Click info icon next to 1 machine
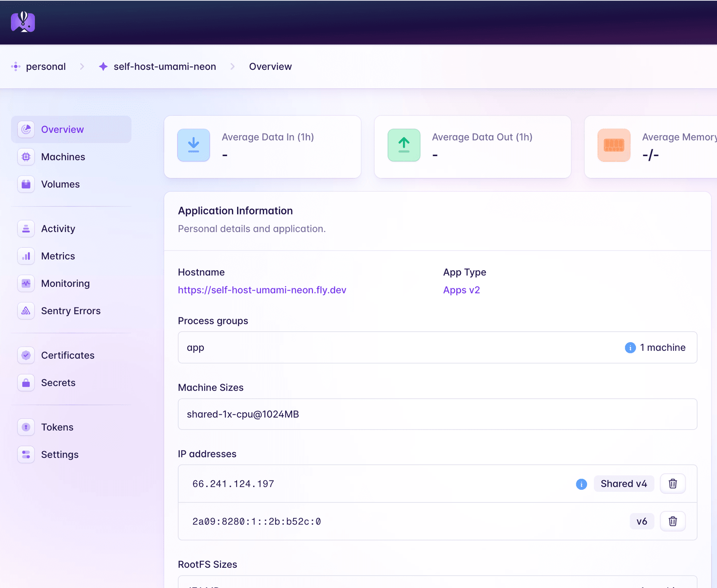The width and height of the screenshot is (717, 588). coord(630,348)
